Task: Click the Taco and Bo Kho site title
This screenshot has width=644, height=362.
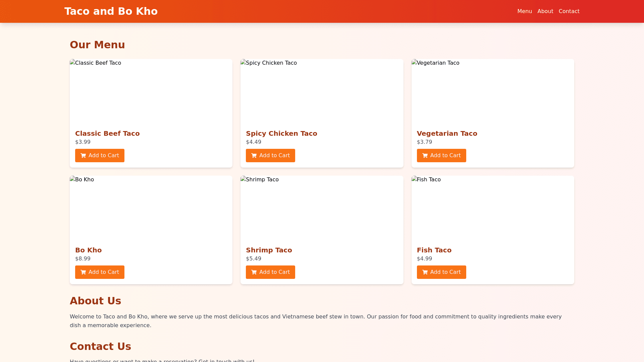Action: click(x=111, y=11)
